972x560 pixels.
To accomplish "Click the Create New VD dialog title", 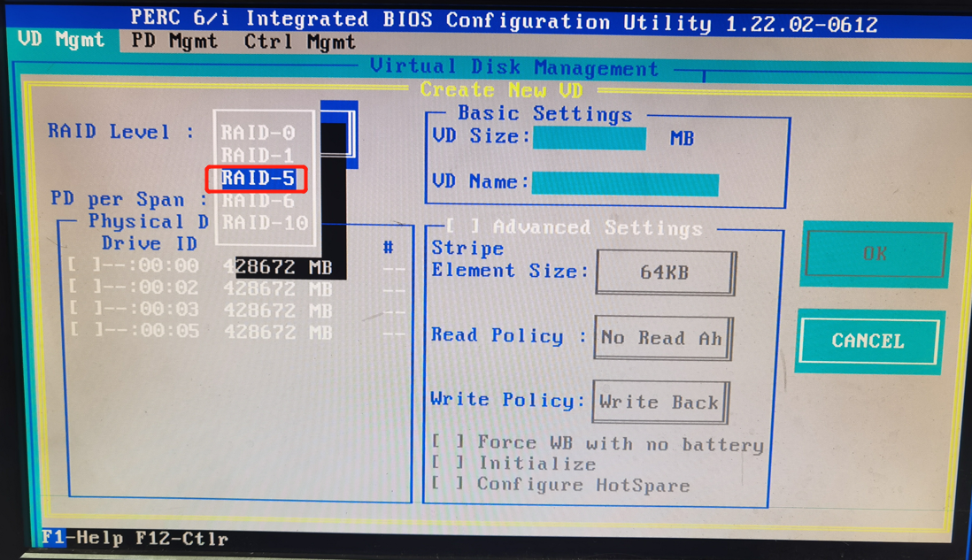I will pyautogui.click(x=502, y=90).
